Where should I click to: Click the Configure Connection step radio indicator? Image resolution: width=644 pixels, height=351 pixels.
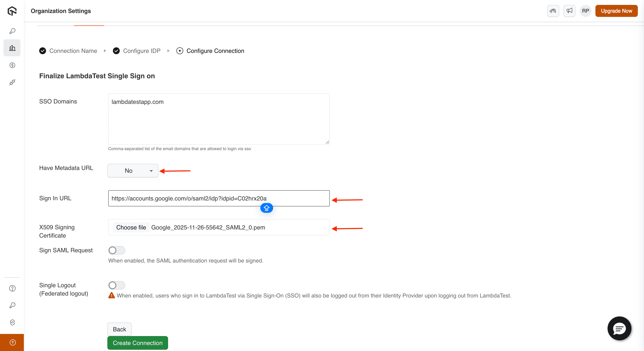(180, 51)
